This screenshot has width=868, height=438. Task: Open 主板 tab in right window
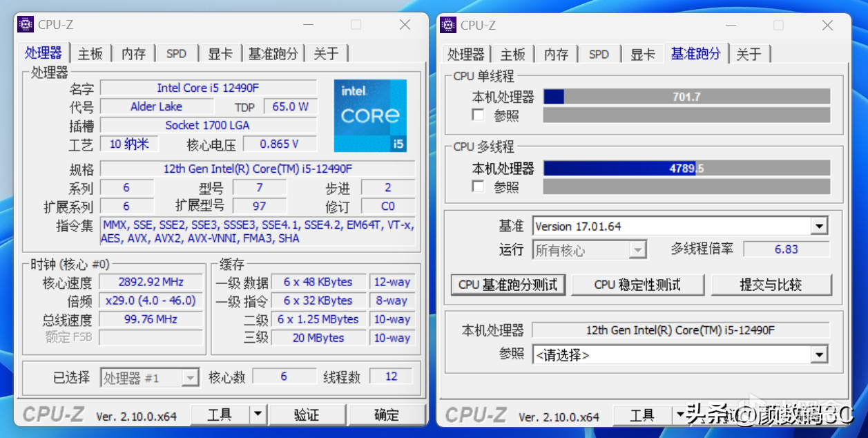(x=513, y=54)
